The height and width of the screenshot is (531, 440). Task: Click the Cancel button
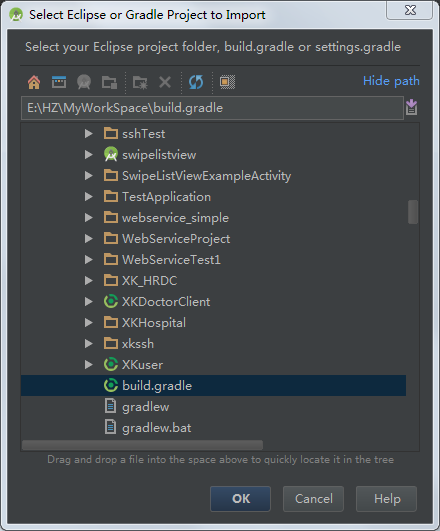click(314, 499)
